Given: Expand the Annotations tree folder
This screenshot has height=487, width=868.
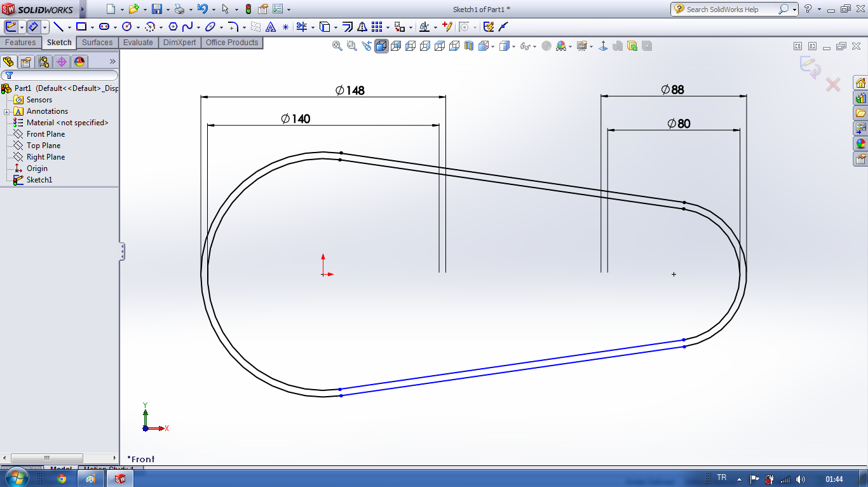Looking at the screenshot, I should [x=6, y=111].
